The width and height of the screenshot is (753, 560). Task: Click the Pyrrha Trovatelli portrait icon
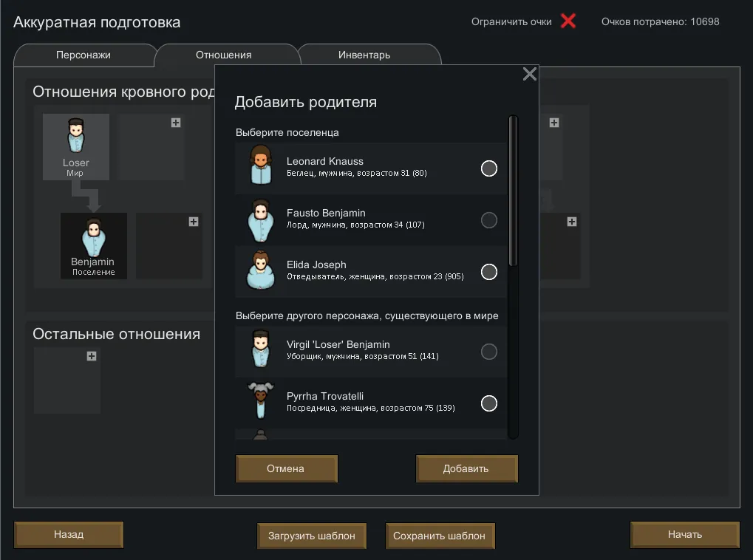(259, 400)
